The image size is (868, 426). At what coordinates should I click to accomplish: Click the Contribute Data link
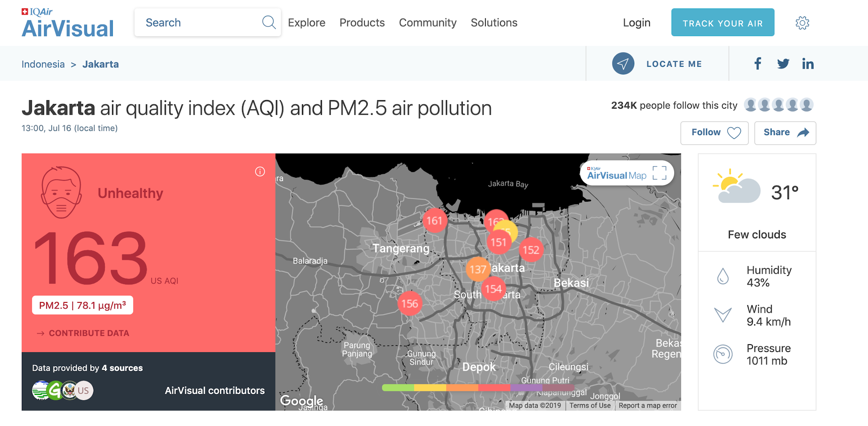point(88,333)
